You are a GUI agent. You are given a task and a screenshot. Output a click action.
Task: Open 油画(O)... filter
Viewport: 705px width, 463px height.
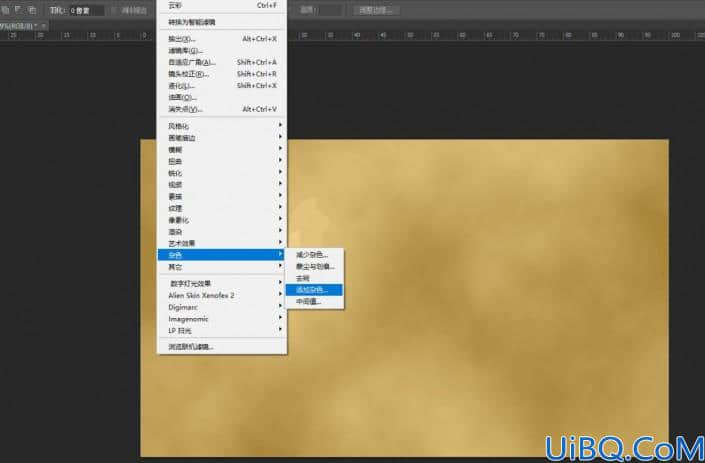[222, 98]
